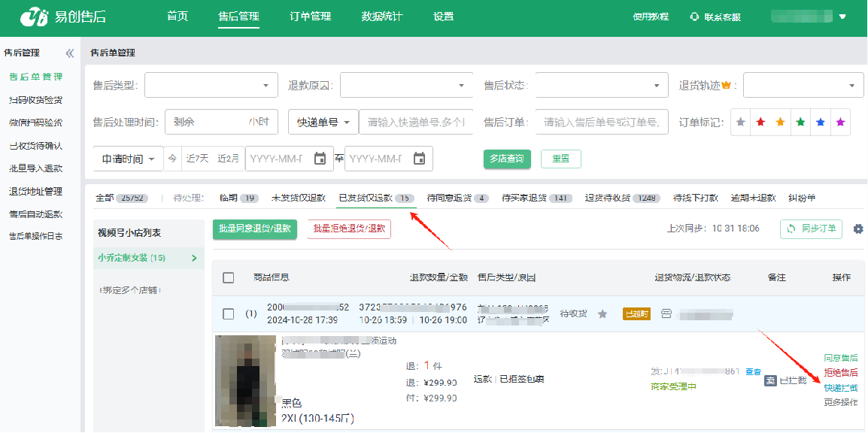Click the 售后订单 number input field
This screenshot has width=868, height=433.
[x=602, y=122]
